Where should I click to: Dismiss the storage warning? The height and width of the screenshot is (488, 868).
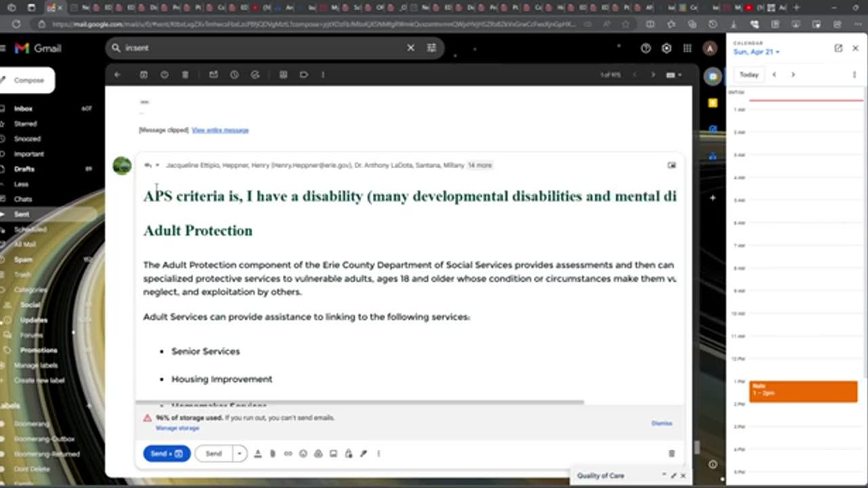click(662, 423)
